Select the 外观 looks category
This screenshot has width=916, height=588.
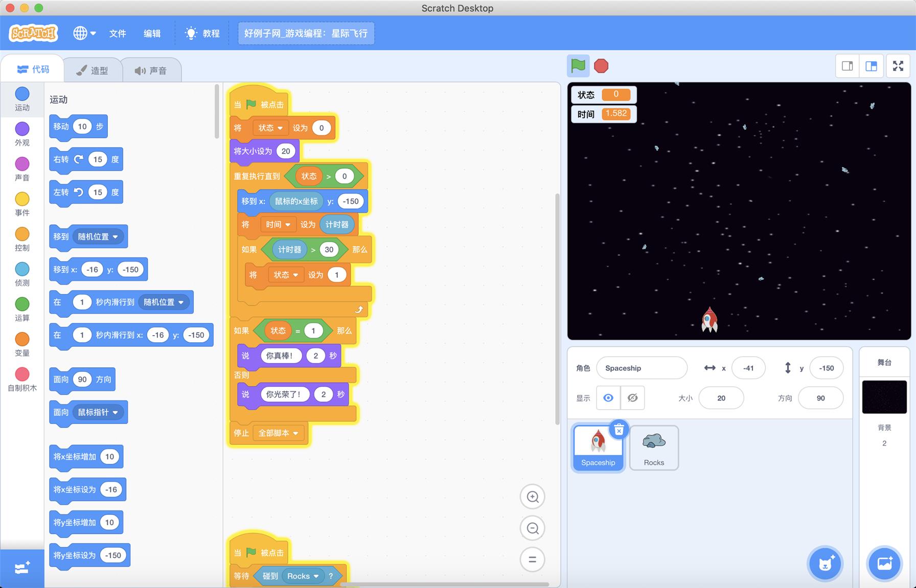point(22,134)
